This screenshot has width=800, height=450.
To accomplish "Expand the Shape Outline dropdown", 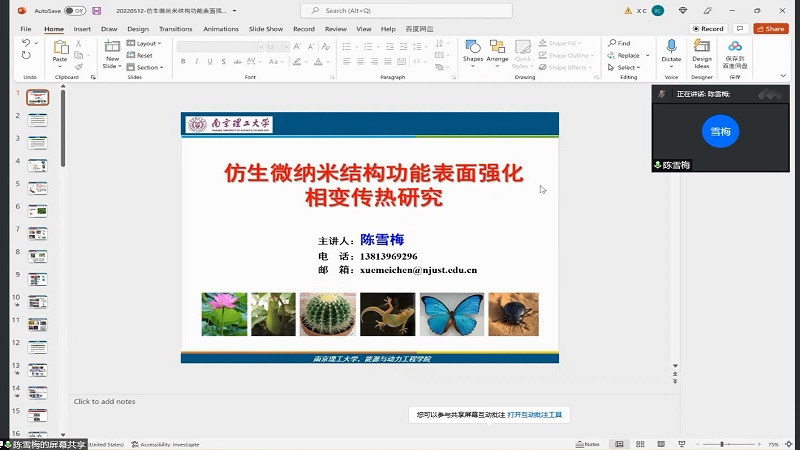I will coord(592,55).
